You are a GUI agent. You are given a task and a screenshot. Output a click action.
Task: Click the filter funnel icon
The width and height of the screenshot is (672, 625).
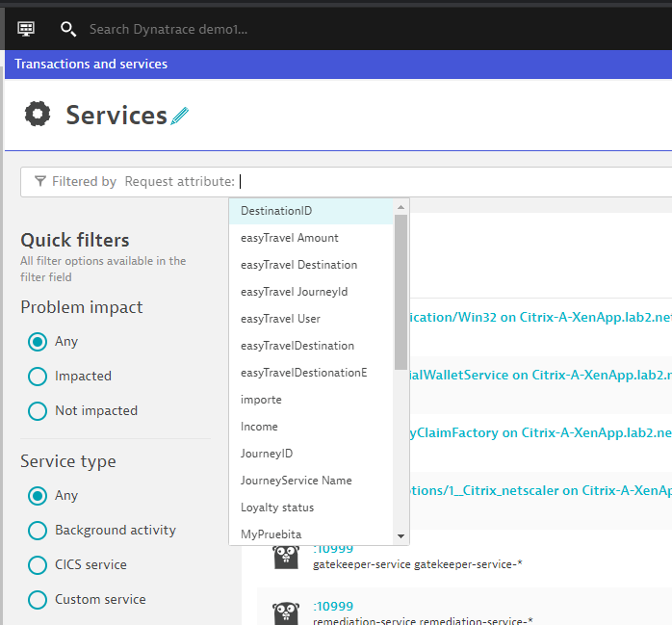[x=40, y=181]
